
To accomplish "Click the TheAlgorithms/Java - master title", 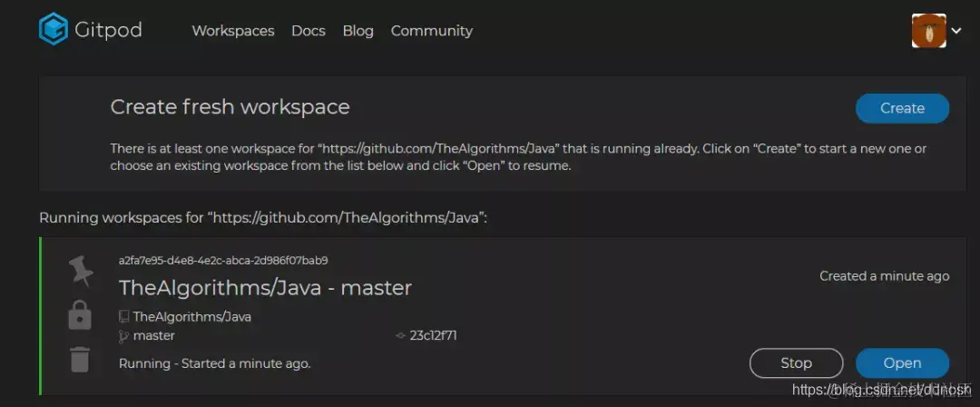I will point(265,288).
